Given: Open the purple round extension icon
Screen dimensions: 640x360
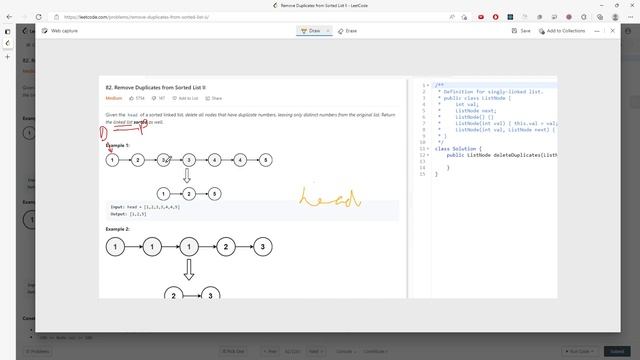Looking at the screenshot, I should (x=569, y=17).
